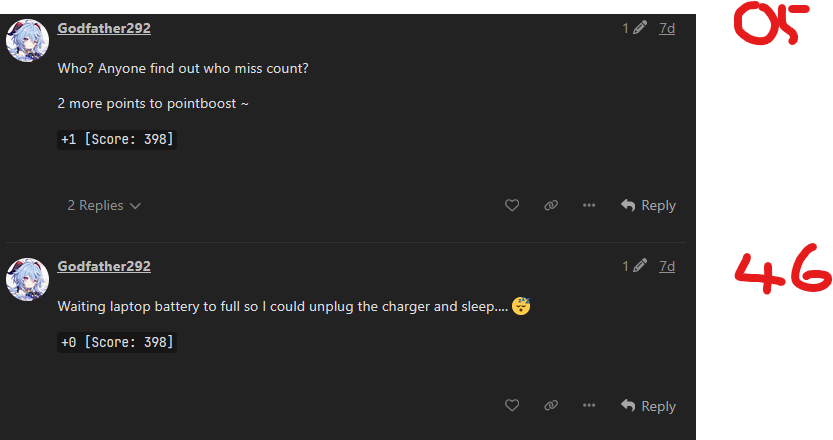Open more actions on the miss count post
The height and width of the screenshot is (440, 833).
tap(589, 205)
